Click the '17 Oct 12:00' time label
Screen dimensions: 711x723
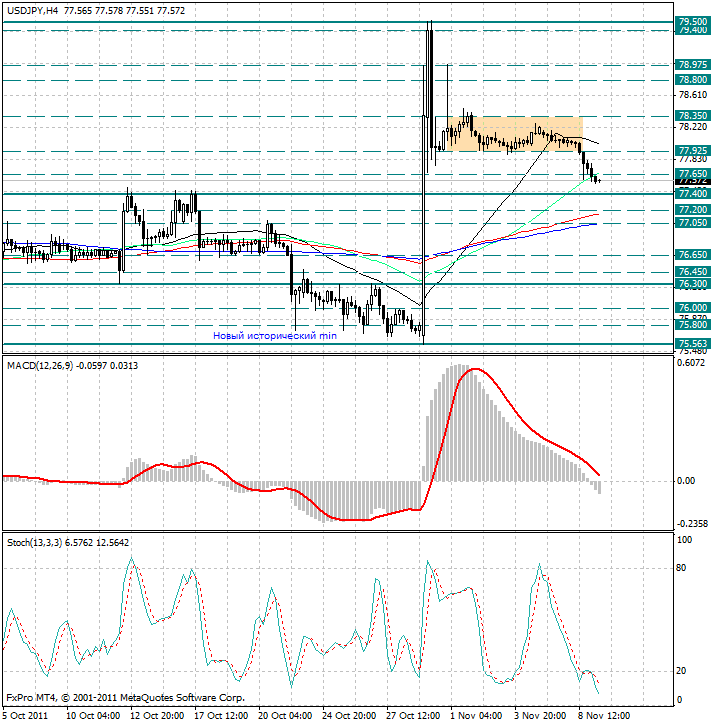pos(221,716)
